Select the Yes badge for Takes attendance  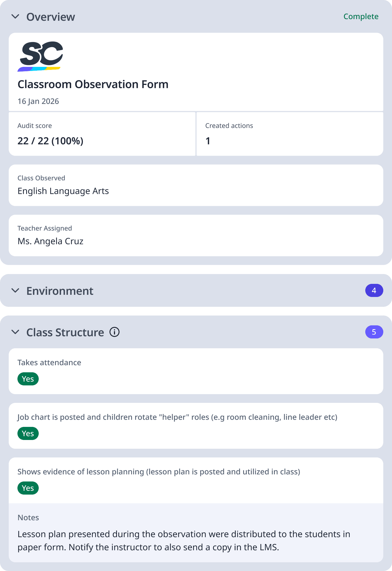click(x=28, y=379)
